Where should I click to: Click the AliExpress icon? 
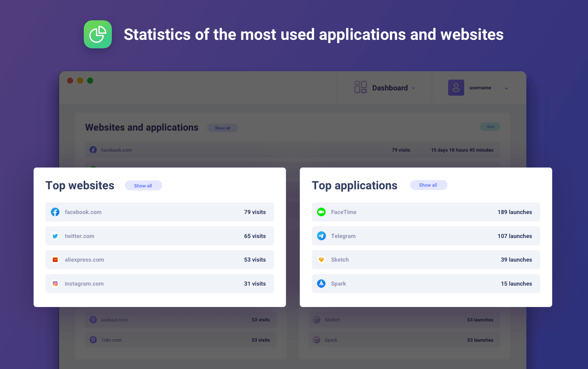coord(55,260)
